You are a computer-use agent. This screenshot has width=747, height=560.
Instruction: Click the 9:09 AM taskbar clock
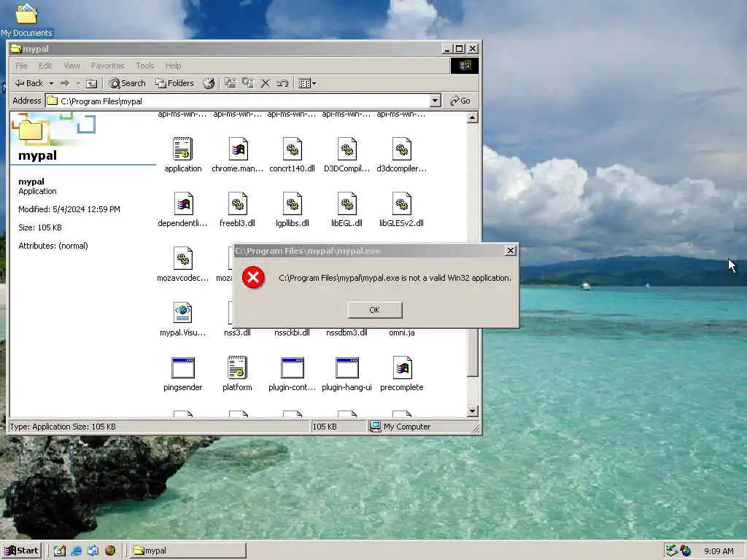[719, 551]
